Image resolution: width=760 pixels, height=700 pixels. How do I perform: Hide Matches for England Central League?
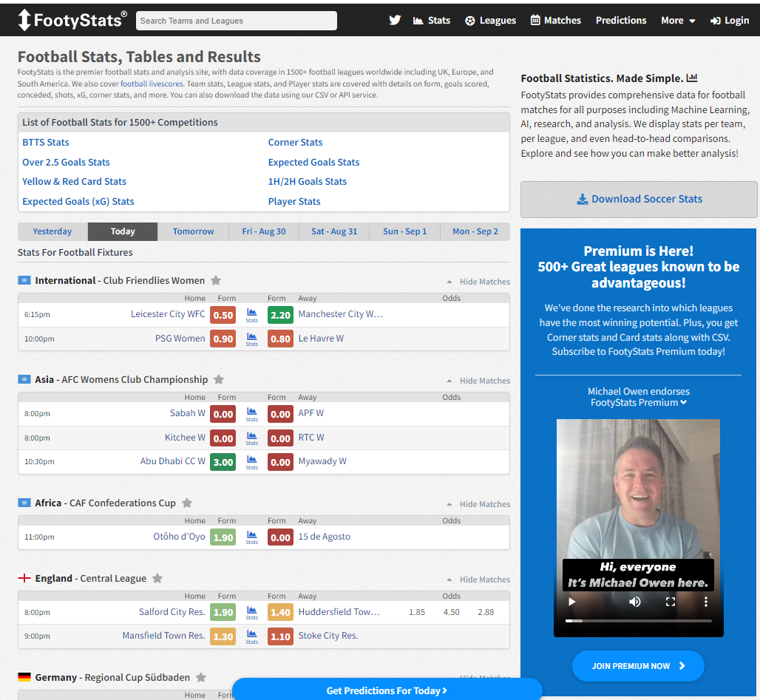(478, 580)
